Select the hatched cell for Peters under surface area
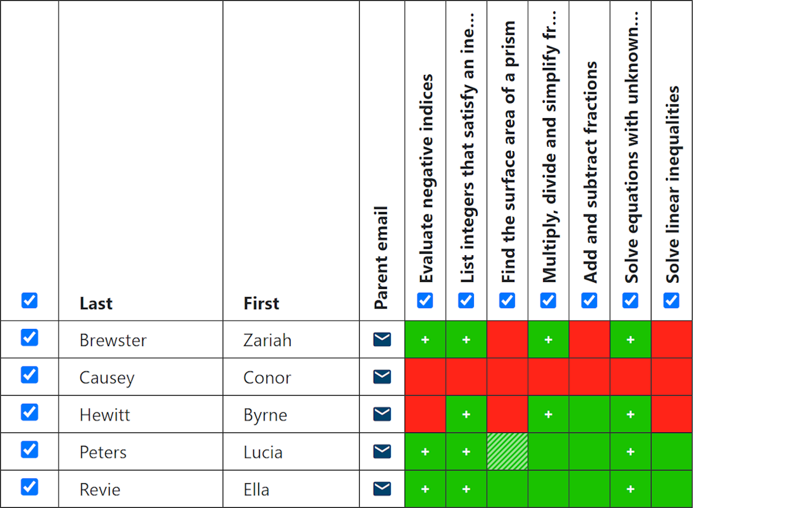 [x=507, y=451]
